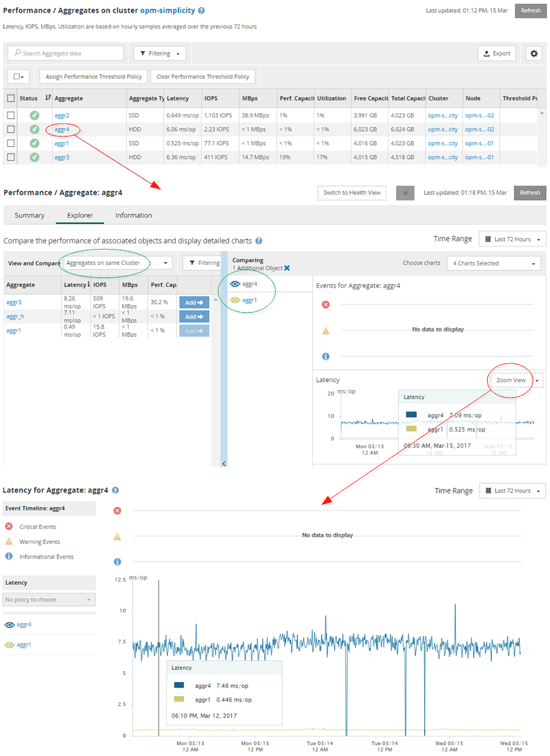The image size is (550, 756).
Task: Open the 4 Charts Selected dropdown
Action: [x=494, y=263]
